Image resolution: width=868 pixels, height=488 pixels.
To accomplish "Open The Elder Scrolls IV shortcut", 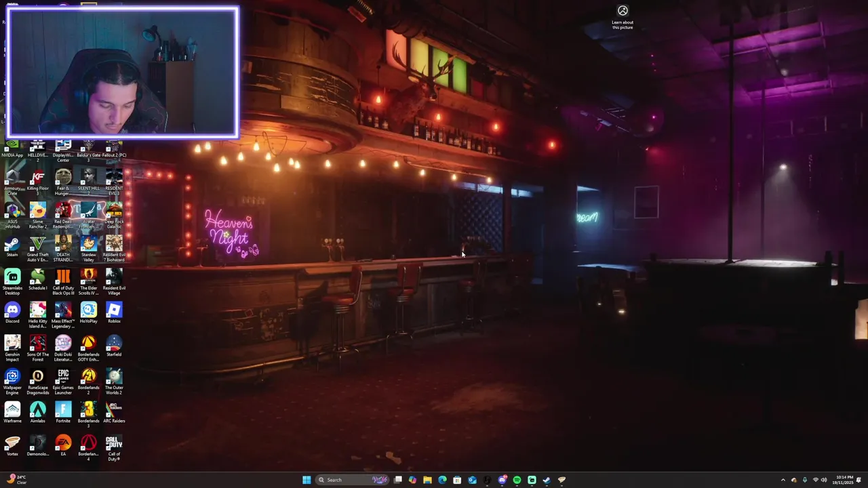I will pos(88,282).
